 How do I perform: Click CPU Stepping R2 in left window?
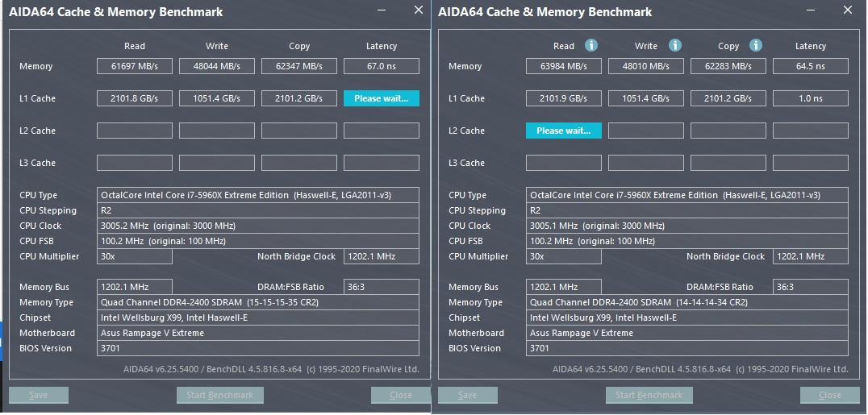click(x=258, y=210)
